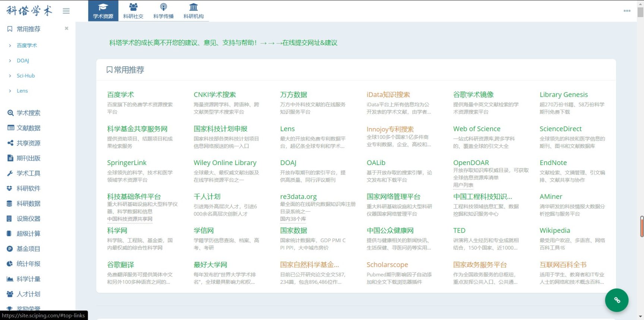Screen dimensions: 644x320
Task: Toggle the sidebar hamburger menu icon
Action: click(x=66, y=11)
